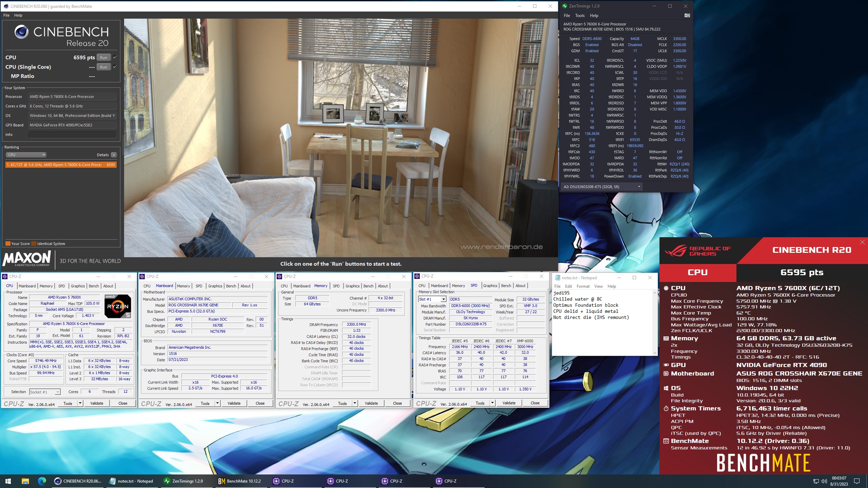Run the CPU Single Core test
868x488 pixels.
pos(104,67)
